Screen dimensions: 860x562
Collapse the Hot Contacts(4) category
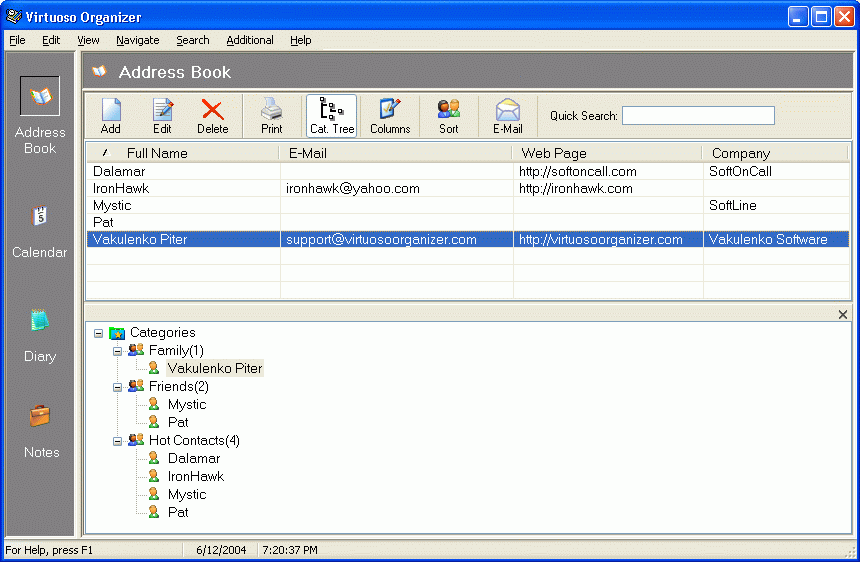click(x=117, y=441)
